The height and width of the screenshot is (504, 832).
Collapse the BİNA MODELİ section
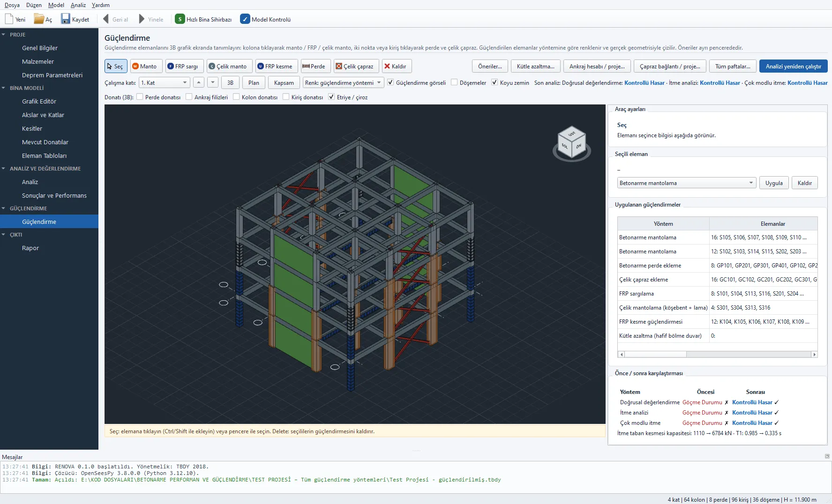click(4, 88)
